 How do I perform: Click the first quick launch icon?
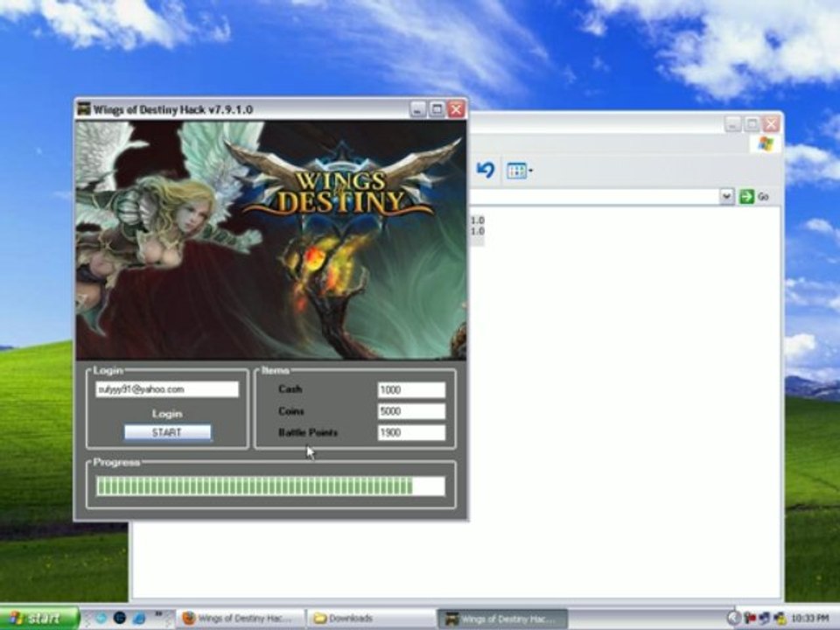pyautogui.click(x=101, y=619)
